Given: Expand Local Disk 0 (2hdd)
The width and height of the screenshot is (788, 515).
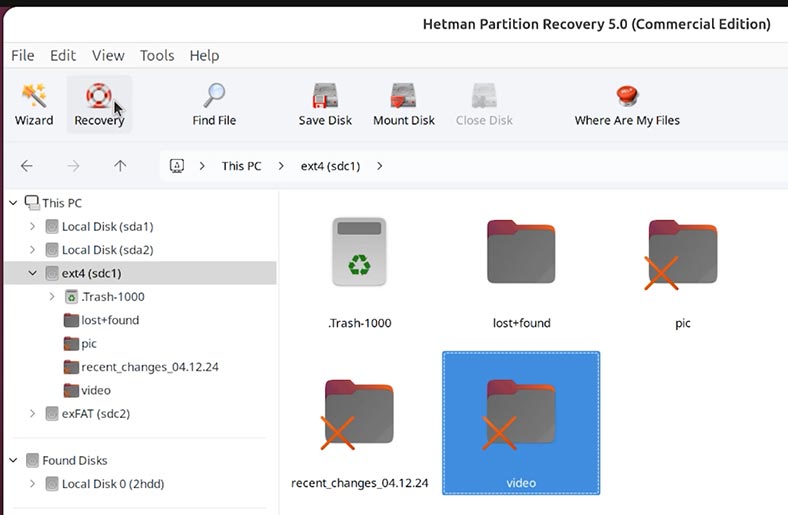Looking at the screenshot, I should tap(33, 484).
